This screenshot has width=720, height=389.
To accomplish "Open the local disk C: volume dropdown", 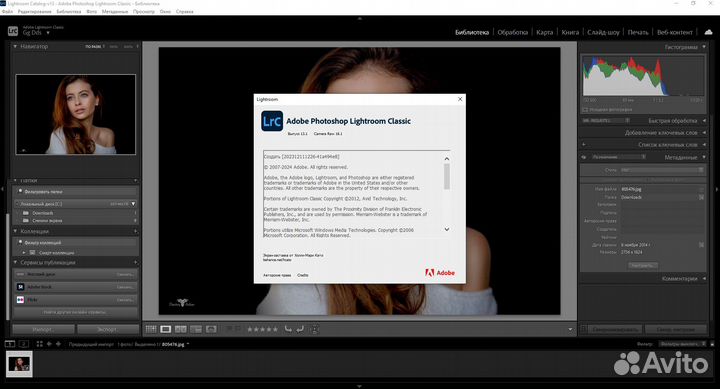I will click(x=133, y=203).
